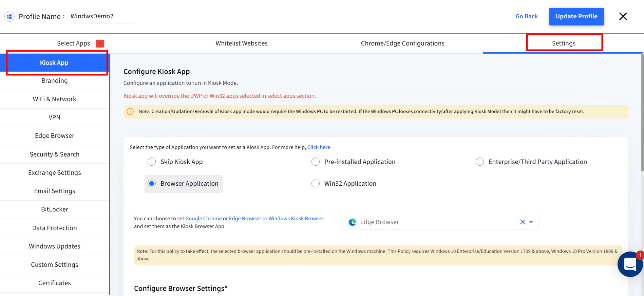Open the chat support bubble icon
This screenshot has width=644, height=296.
[630, 264]
